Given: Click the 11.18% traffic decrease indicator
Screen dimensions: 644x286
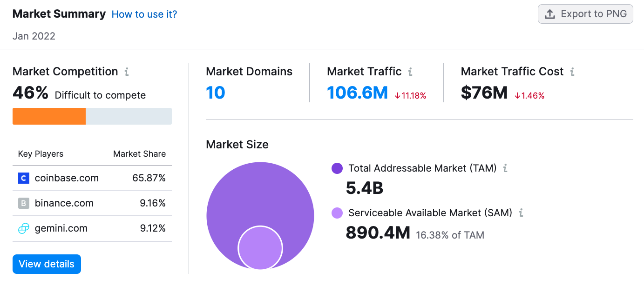Looking at the screenshot, I should (410, 96).
